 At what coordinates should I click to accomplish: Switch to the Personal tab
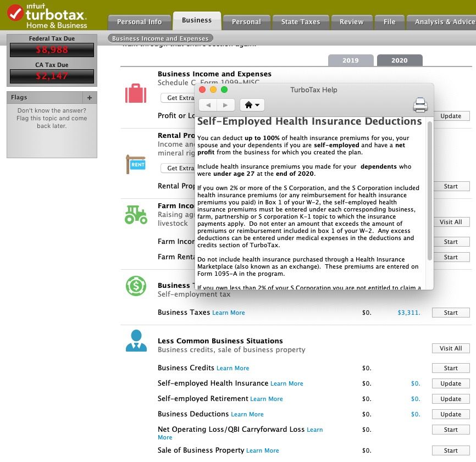click(x=246, y=22)
